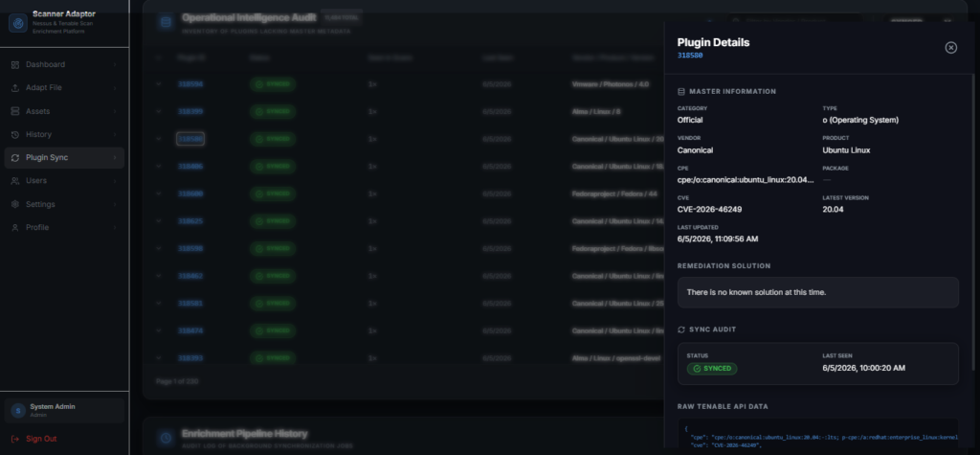This screenshot has width=980, height=455.
Task: Click the Sync Audit refresh icon
Action: tap(681, 330)
